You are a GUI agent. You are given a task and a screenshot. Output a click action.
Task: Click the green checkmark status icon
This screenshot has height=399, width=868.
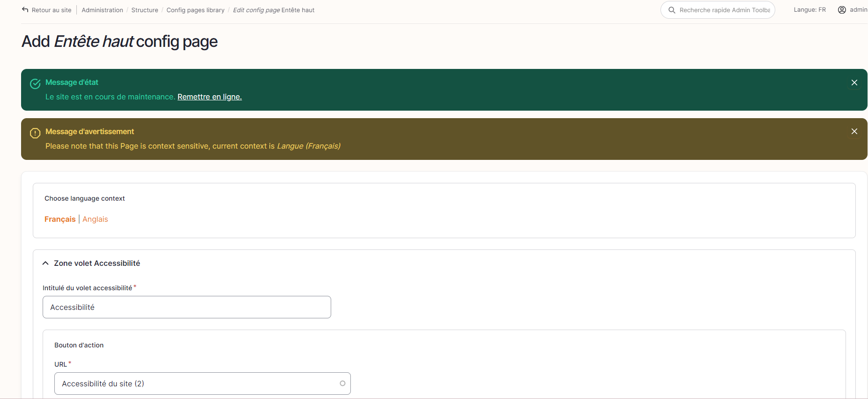pyautogui.click(x=35, y=84)
